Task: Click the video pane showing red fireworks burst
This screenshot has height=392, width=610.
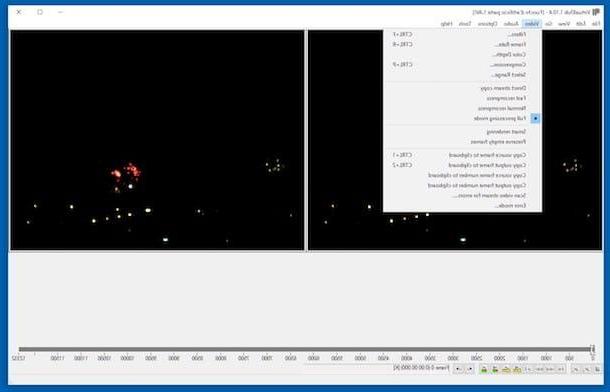Action: [x=157, y=140]
